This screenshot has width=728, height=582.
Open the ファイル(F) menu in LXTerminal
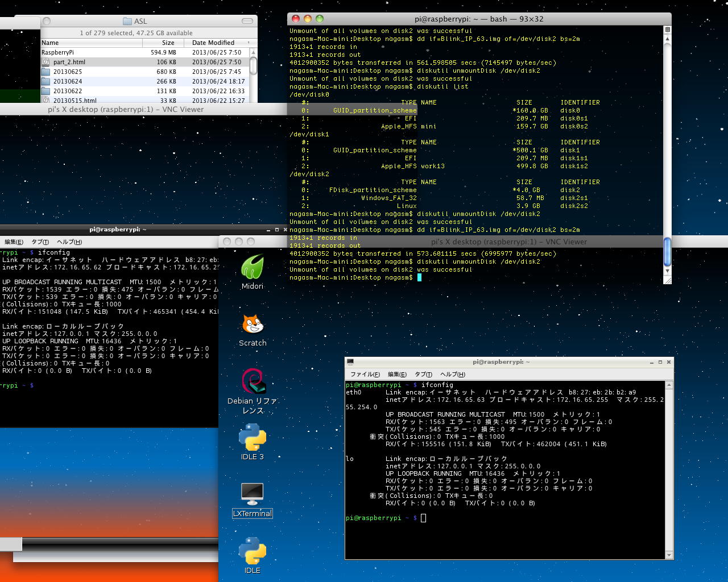pos(365,375)
